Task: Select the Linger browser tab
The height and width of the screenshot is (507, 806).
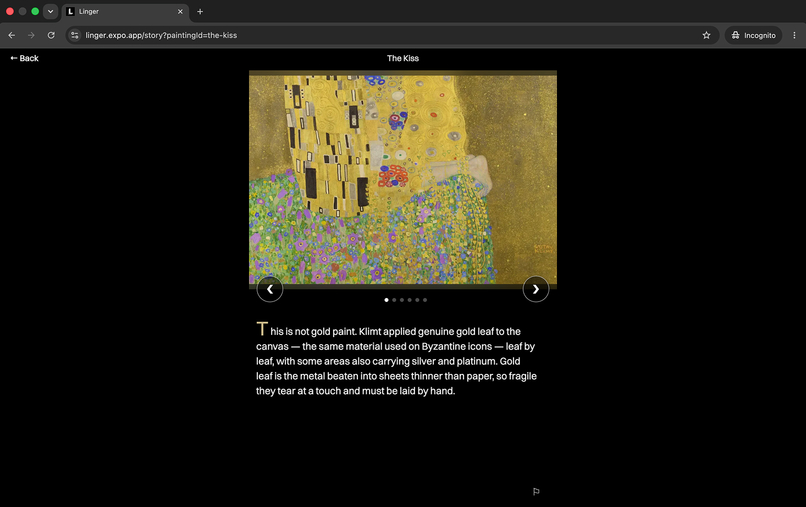Action: coord(125,11)
